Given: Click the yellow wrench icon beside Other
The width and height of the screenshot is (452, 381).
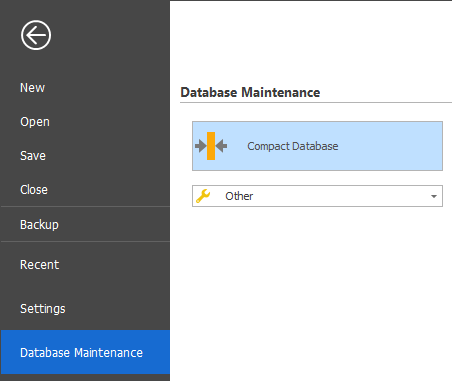Looking at the screenshot, I should [x=203, y=196].
